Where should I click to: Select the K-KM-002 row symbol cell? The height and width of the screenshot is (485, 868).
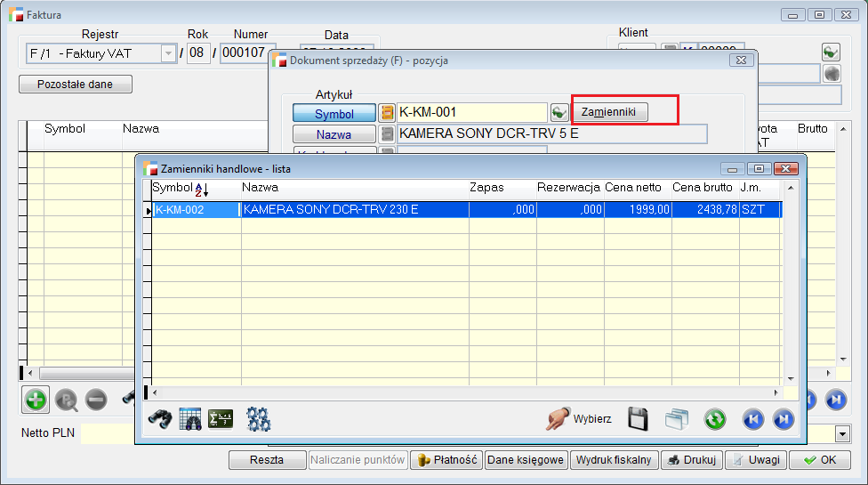[196, 210]
